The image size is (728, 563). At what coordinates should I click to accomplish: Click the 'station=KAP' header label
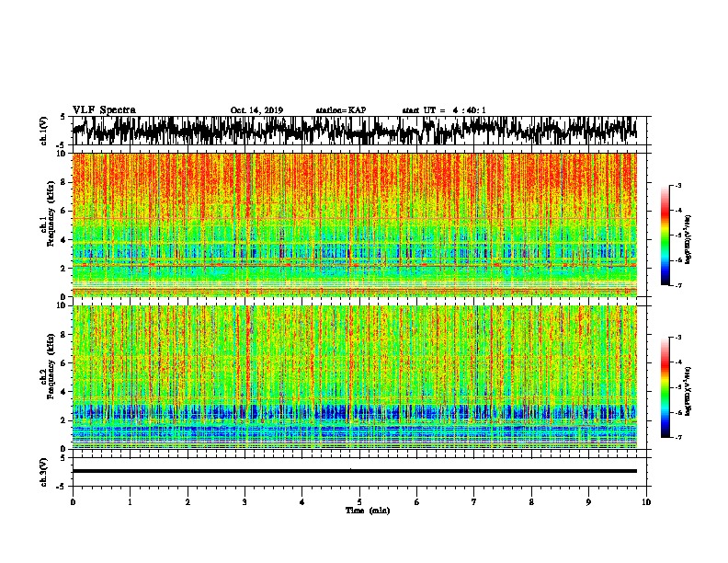pos(341,110)
